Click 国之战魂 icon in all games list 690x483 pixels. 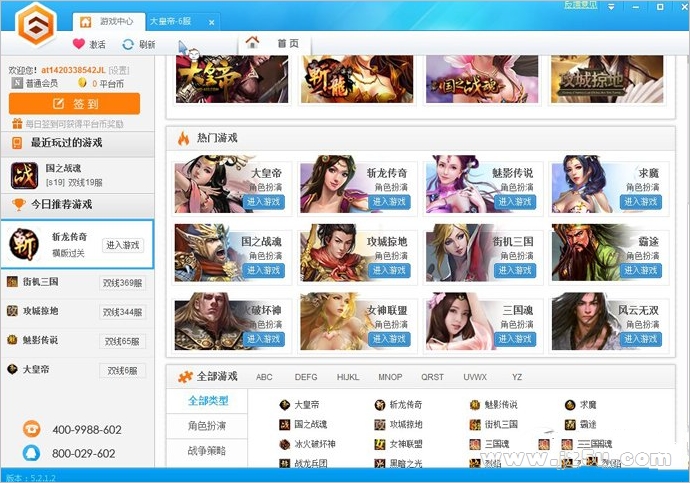(285, 424)
